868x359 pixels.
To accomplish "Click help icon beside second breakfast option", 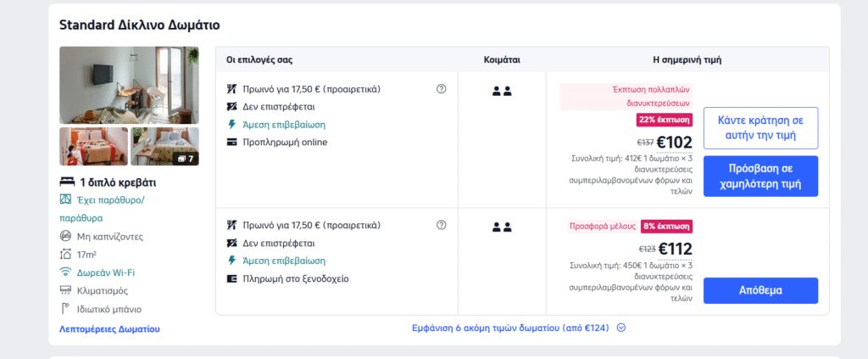I will tap(441, 226).
